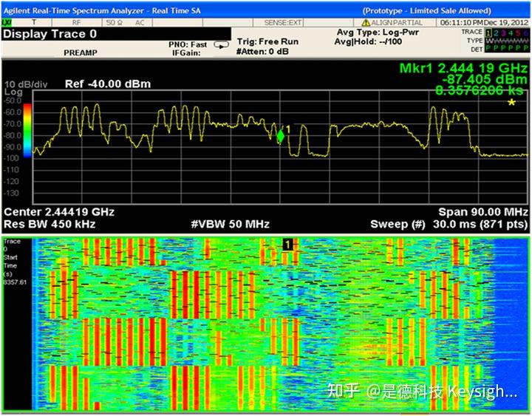Click the LXI status indicator icon

click(7, 23)
